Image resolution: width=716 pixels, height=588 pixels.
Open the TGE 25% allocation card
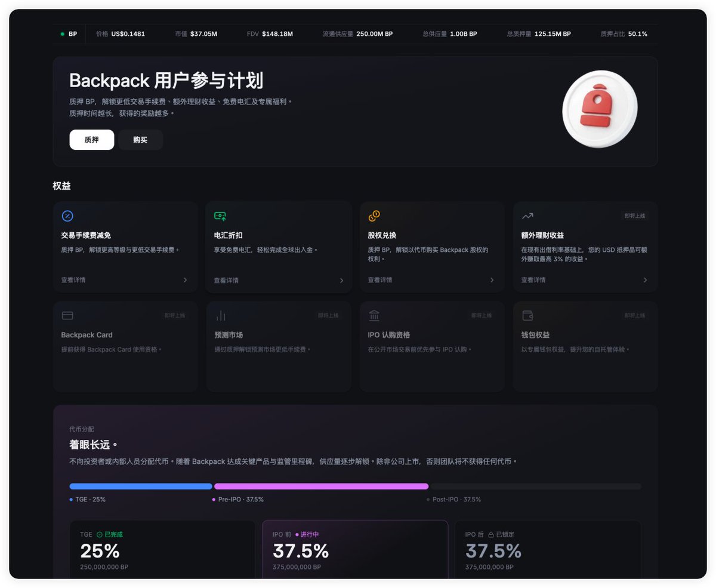[163, 550]
